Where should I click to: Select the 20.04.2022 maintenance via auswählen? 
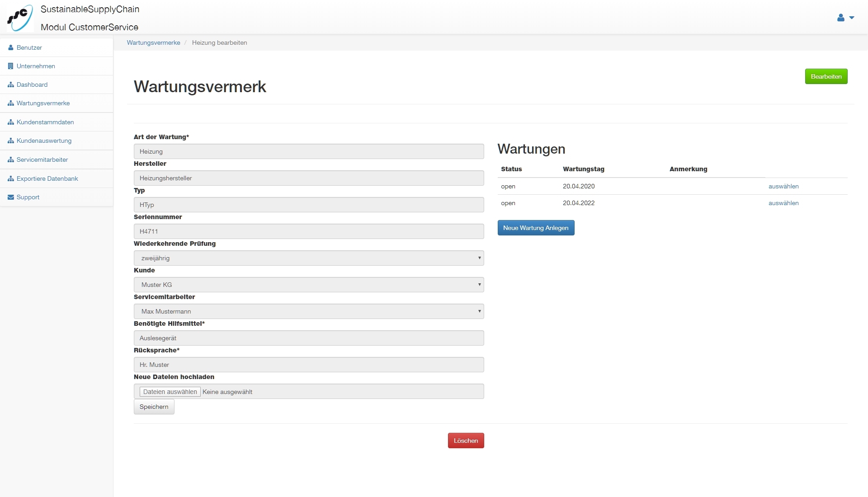pos(783,203)
